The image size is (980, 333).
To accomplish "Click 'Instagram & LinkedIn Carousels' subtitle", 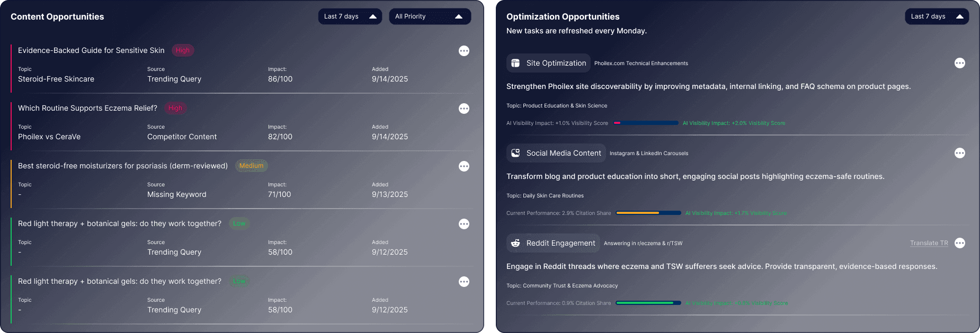I will click(649, 153).
